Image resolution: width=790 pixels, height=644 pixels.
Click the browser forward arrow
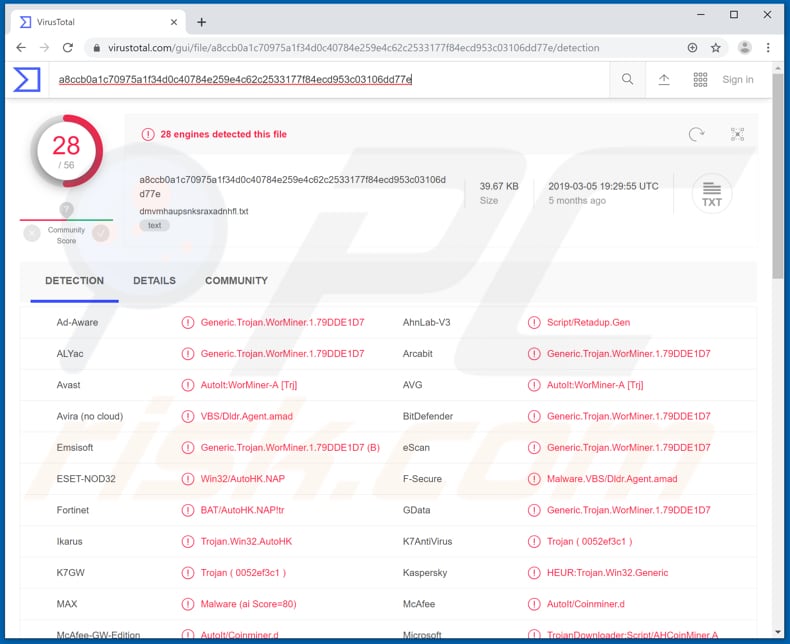click(44, 47)
